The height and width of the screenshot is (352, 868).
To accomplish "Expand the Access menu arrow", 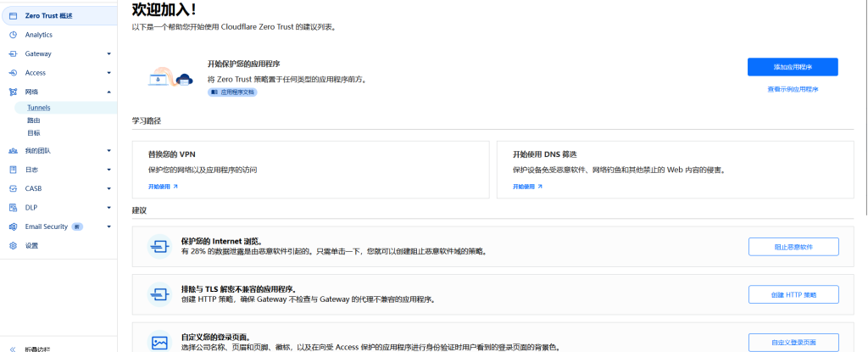I will pos(108,73).
